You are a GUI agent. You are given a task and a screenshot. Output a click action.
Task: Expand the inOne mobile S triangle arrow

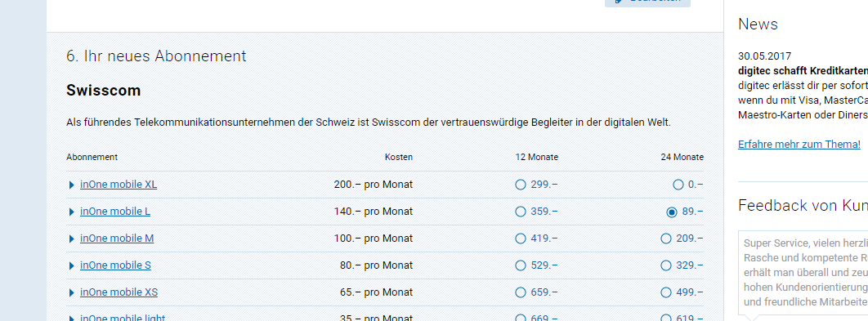71,265
